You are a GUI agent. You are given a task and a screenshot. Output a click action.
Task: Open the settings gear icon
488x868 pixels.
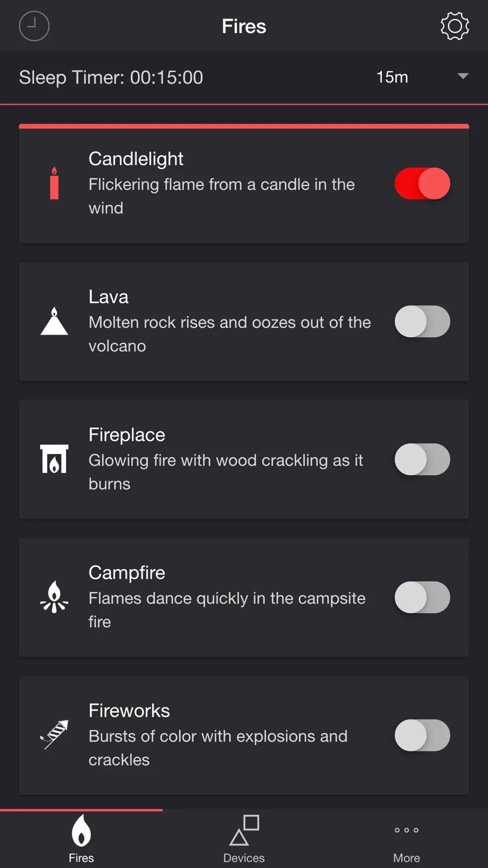[x=454, y=26]
